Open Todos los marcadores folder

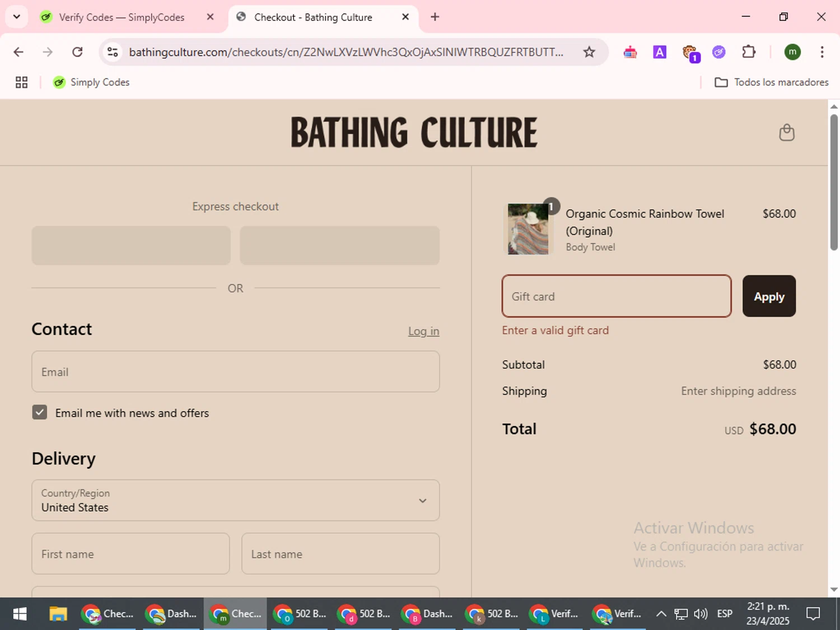click(x=772, y=82)
